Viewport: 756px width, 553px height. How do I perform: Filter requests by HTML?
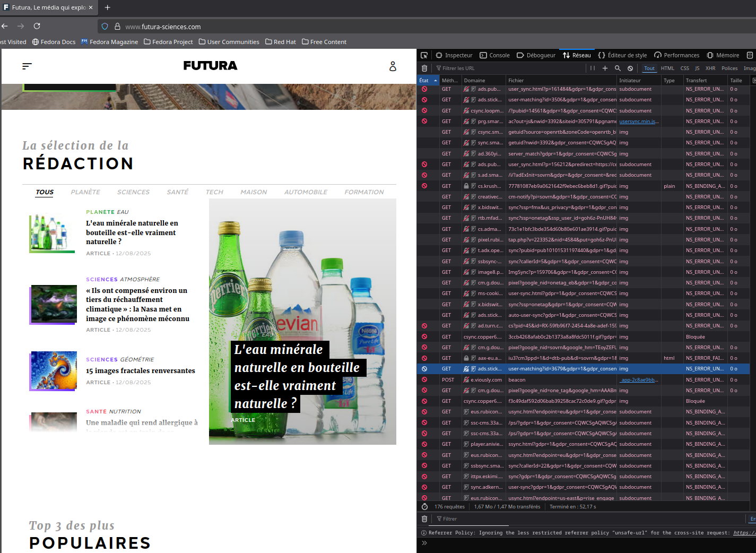[x=667, y=68]
